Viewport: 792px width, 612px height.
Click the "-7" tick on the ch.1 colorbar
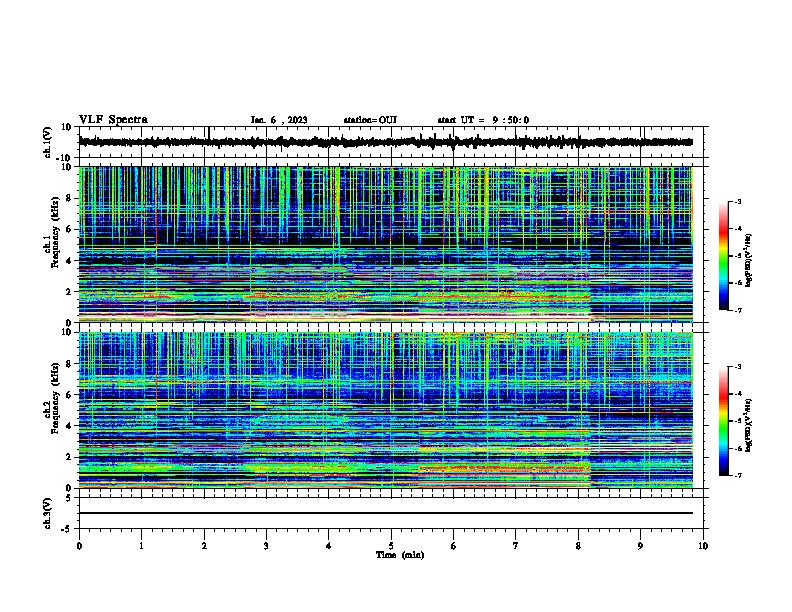[x=737, y=310]
